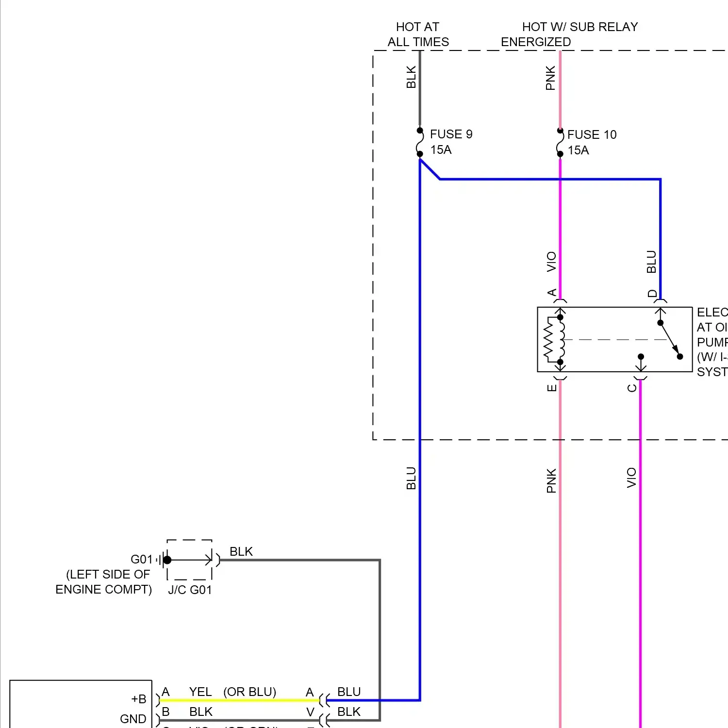Select the FUSE 10 text label
Viewport: 728px width, 728px height.
(592, 134)
